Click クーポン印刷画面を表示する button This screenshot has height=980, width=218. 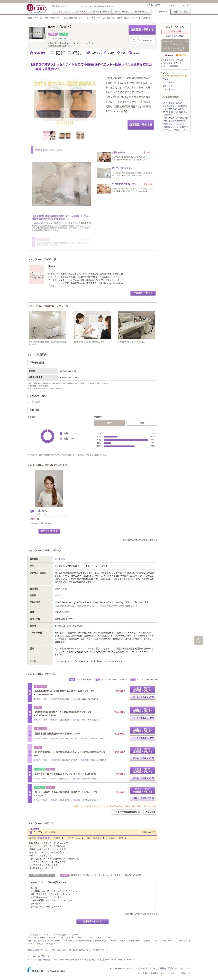tap(127, 812)
